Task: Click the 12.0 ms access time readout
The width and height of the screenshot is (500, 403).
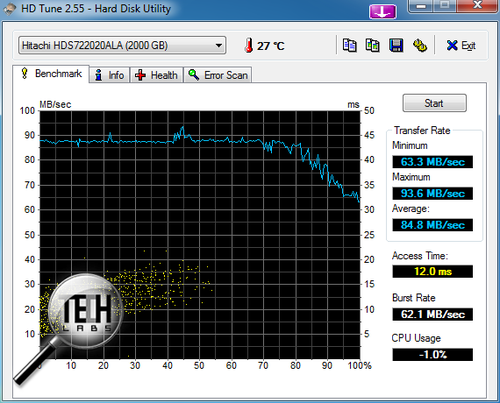Action: 432,271
